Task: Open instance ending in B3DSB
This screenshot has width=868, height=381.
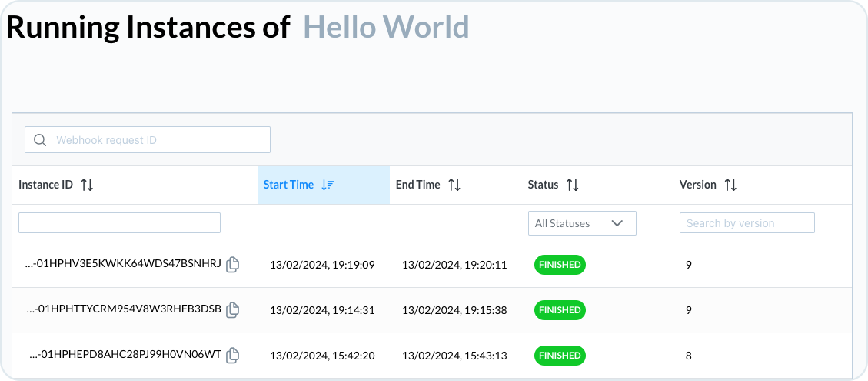Action: pyautogui.click(x=124, y=310)
